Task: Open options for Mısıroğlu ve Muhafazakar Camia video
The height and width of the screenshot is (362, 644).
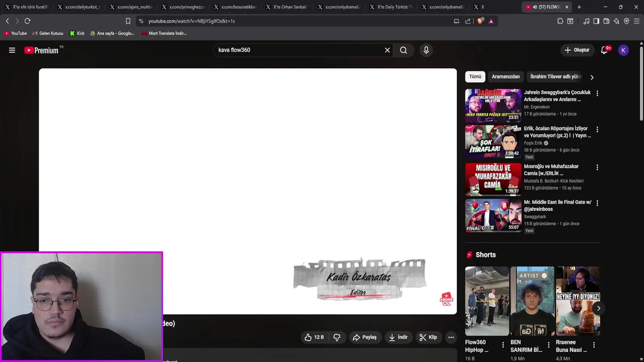Action: pos(597,167)
